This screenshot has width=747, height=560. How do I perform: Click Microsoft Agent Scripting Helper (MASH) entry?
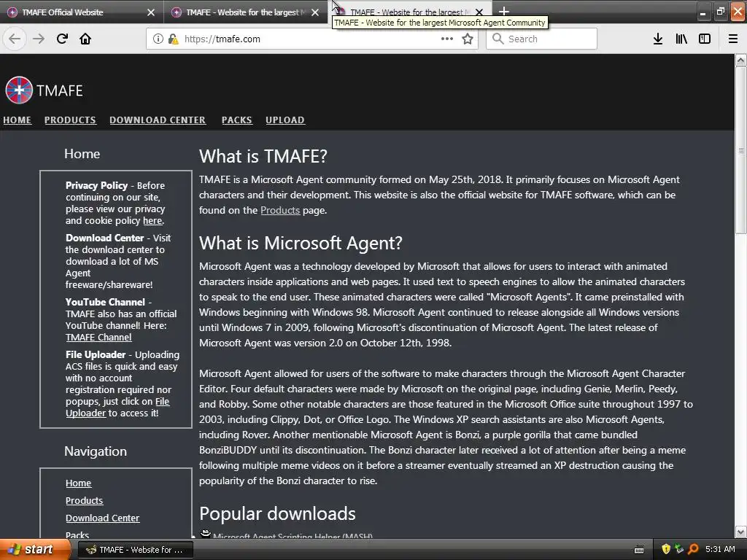click(293, 535)
